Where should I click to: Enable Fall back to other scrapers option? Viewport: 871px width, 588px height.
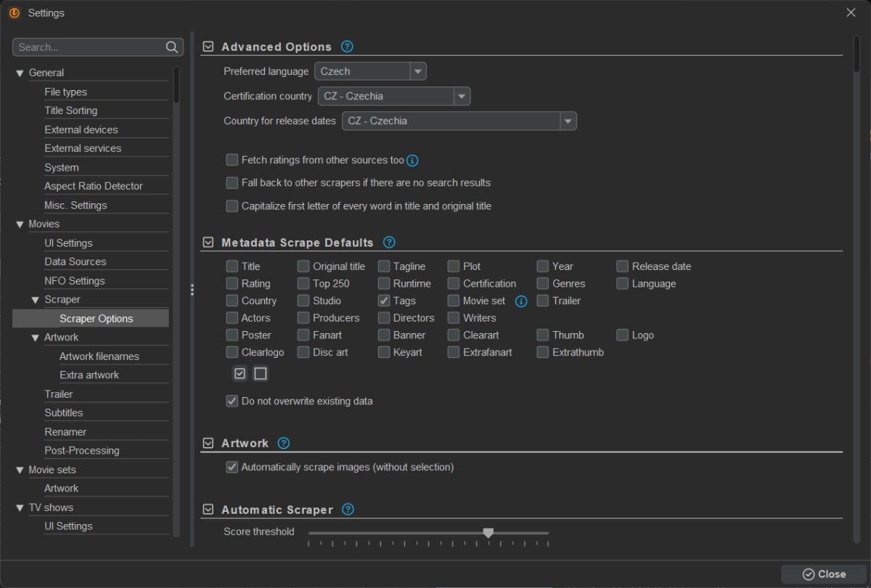(x=232, y=183)
